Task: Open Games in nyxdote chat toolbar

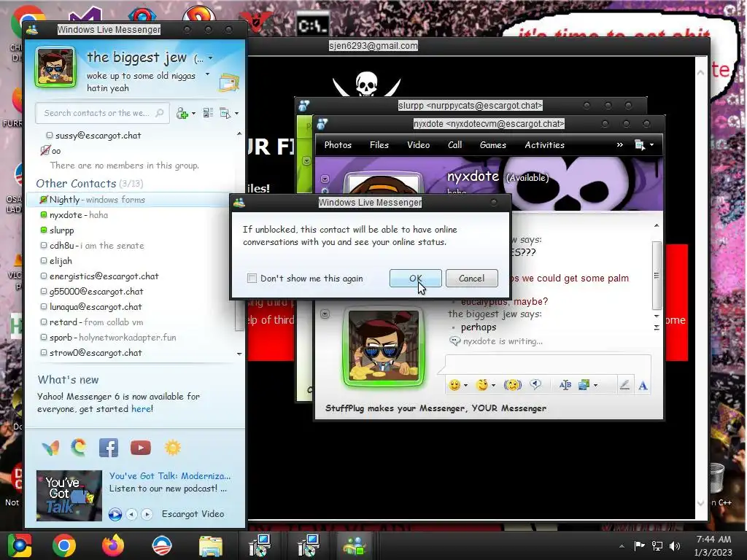Action: (x=492, y=145)
